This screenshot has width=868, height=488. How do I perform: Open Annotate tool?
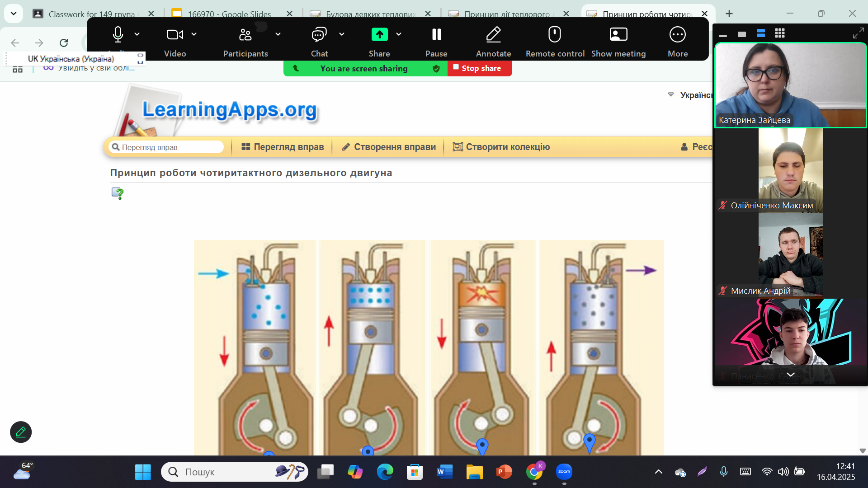(x=493, y=42)
